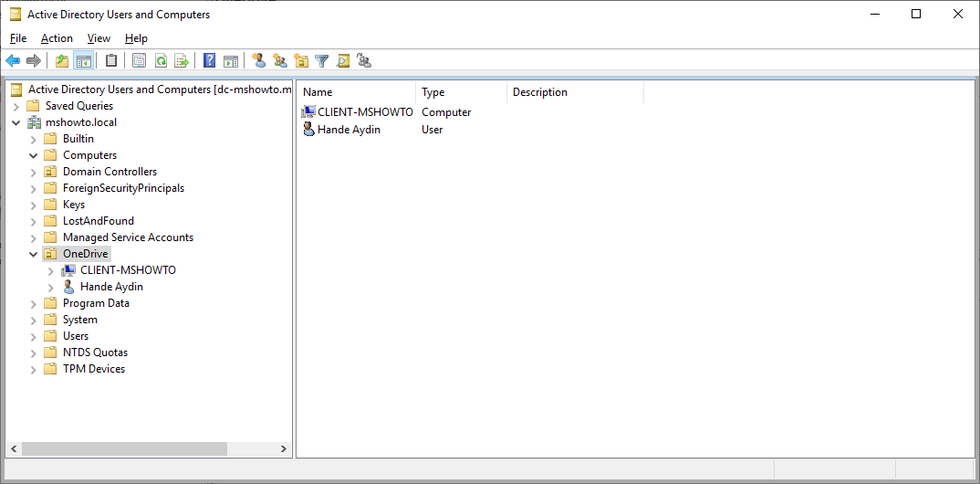Screen dimensions: 980x484
Task: Toggle Show/Hide Action Pane icon
Action: (x=231, y=60)
